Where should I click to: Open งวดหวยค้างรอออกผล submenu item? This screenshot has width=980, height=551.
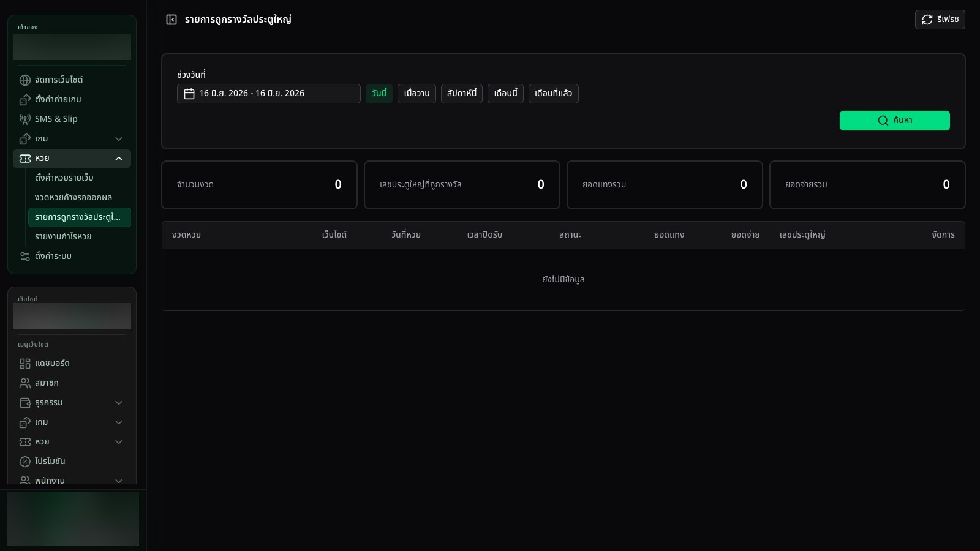click(80, 198)
